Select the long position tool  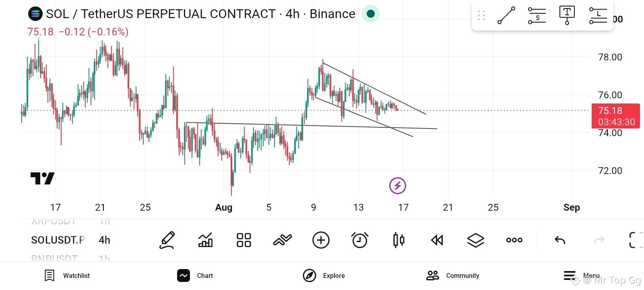(x=598, y=15)
